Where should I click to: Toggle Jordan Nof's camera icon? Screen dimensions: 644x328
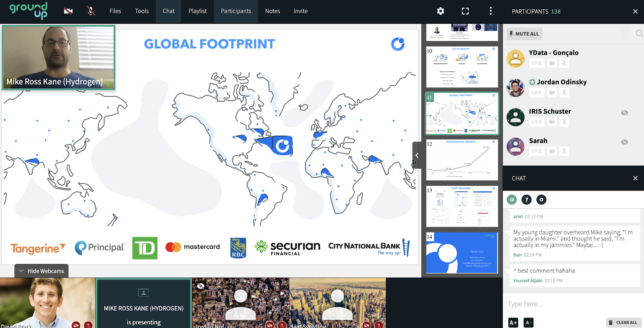[x=270, y=325]
